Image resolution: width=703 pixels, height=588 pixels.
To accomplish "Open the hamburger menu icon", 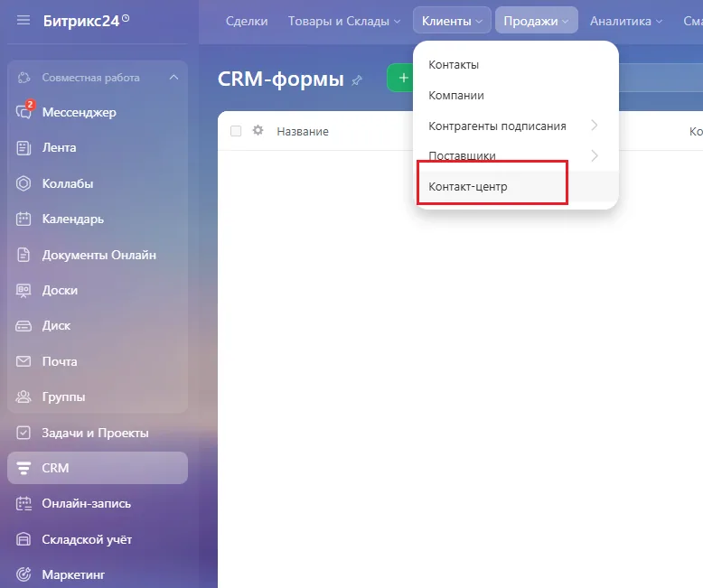I will (x=23, y=20).
